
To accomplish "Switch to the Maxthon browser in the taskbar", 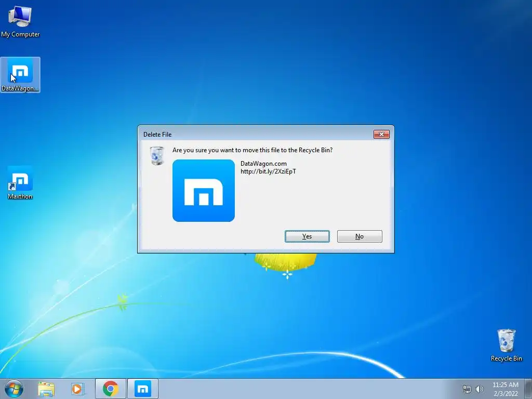I will coord(142,389).
